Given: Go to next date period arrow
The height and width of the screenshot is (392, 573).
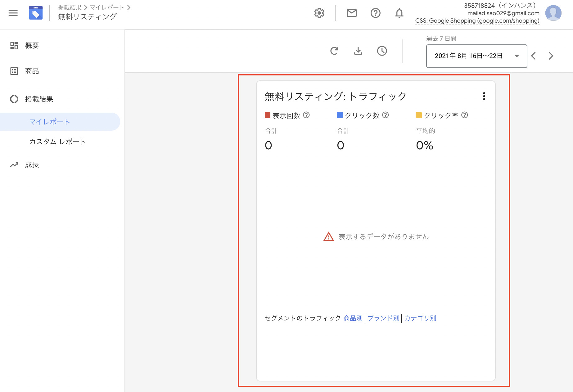Looking at the screenshot, I should [x=551, y=56].
